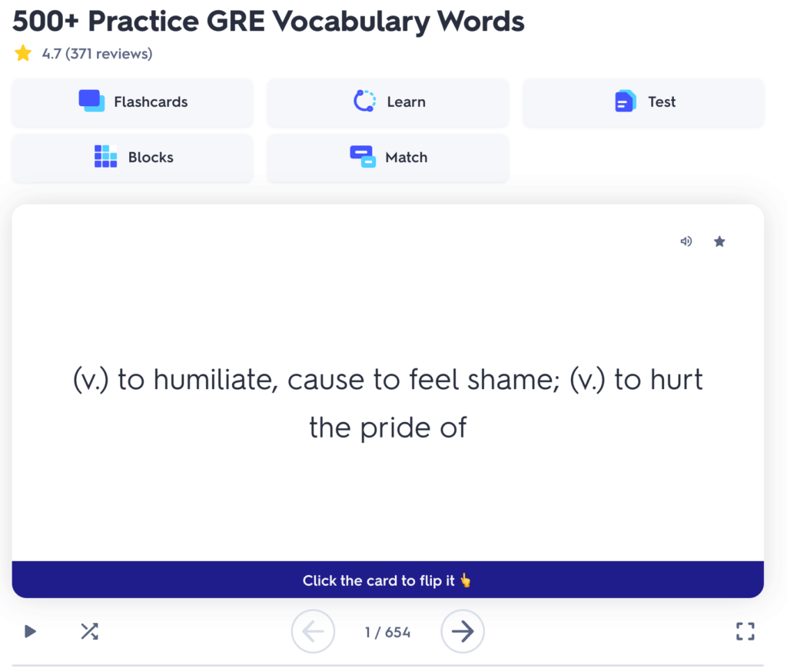
Task: Click the shuffle icon below the card
Action: tap(89, 630)
